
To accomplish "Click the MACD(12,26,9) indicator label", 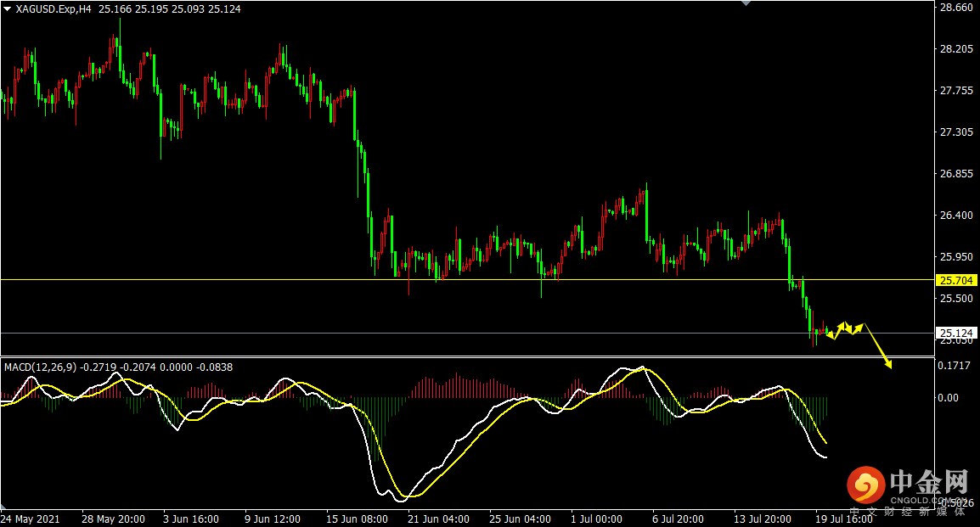I will 40,367.
